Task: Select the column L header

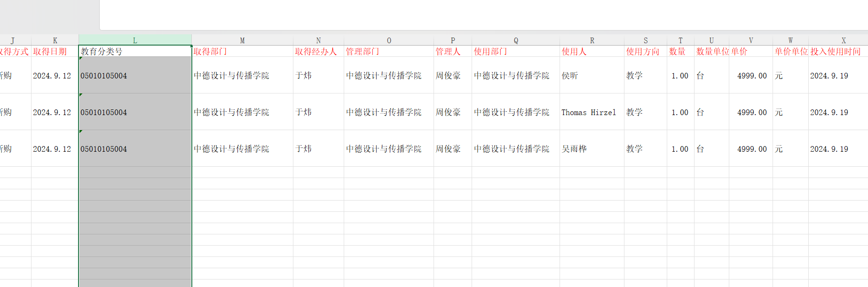Action: (x=135, y=40)
